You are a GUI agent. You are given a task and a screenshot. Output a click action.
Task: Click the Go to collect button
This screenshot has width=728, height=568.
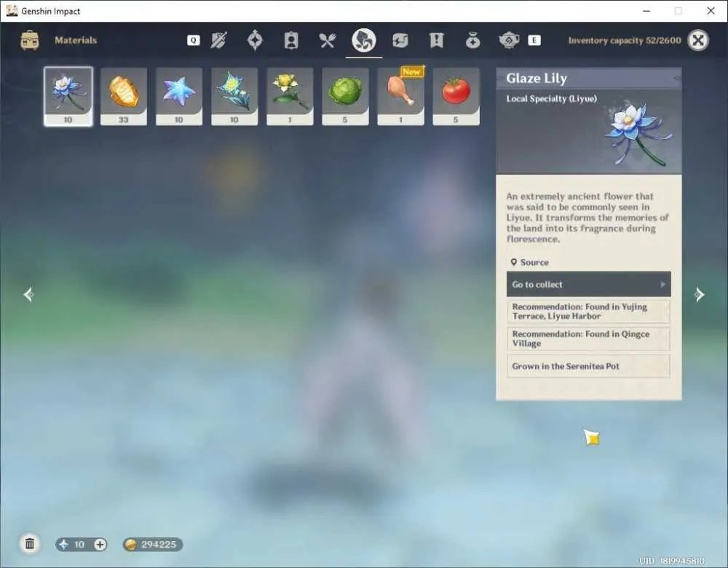pyautogui.click(x=589, y=284)
